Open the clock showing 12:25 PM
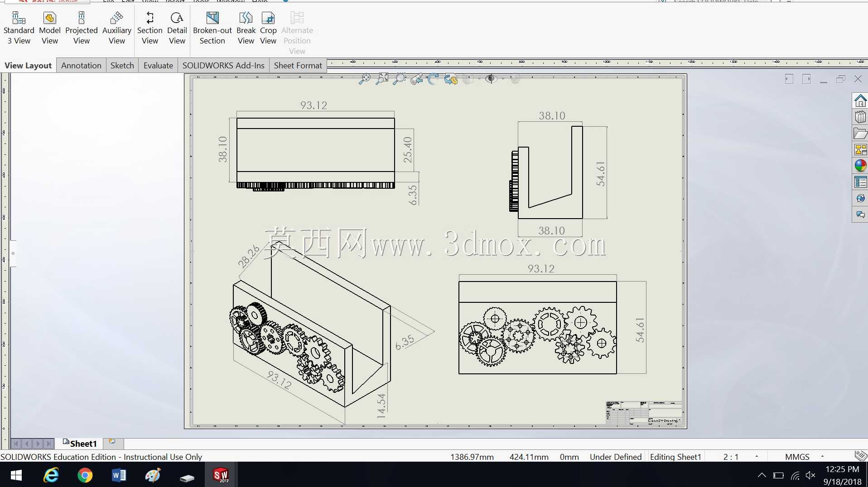The image size is (868, 487). (842, 475)
